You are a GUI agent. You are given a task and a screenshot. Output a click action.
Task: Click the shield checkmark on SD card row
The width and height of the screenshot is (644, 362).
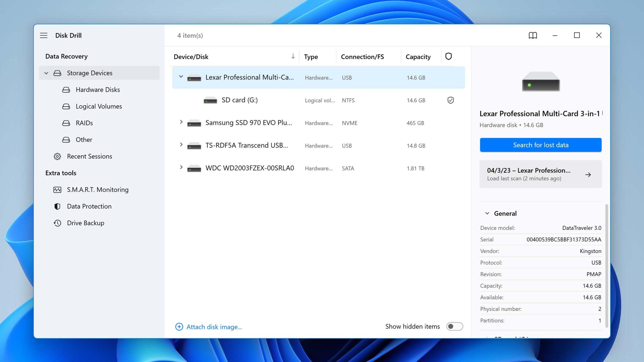coord(451,100)
